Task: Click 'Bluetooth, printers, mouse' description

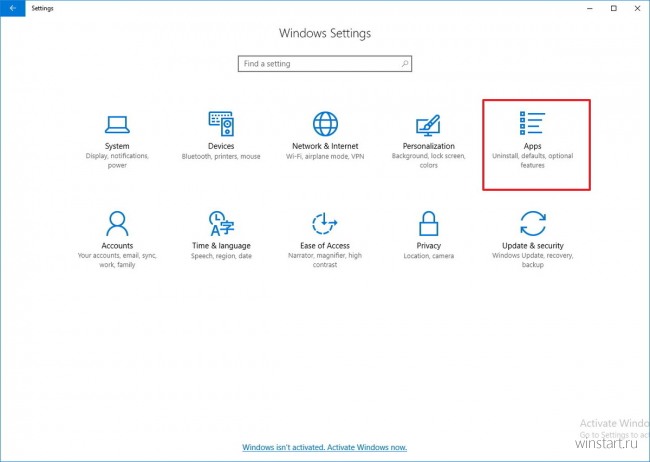Action: click(x=221, y=156)
